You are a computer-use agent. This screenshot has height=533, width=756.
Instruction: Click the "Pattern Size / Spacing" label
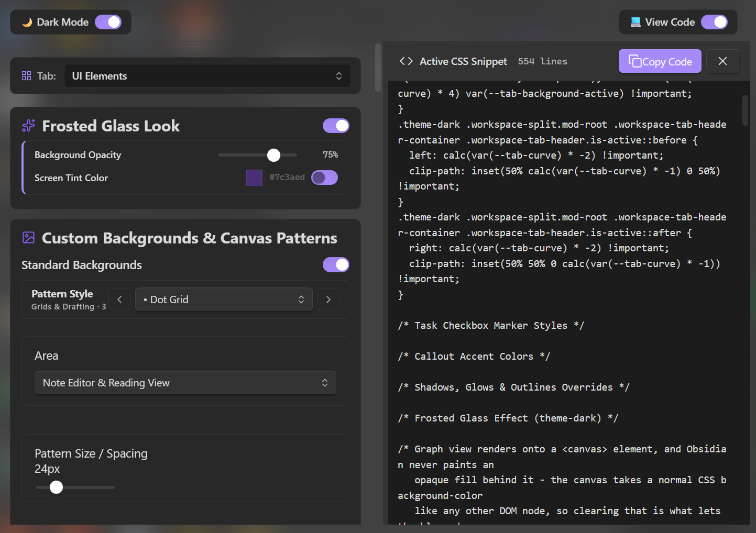pyautogui.click(x=91, y=453)
